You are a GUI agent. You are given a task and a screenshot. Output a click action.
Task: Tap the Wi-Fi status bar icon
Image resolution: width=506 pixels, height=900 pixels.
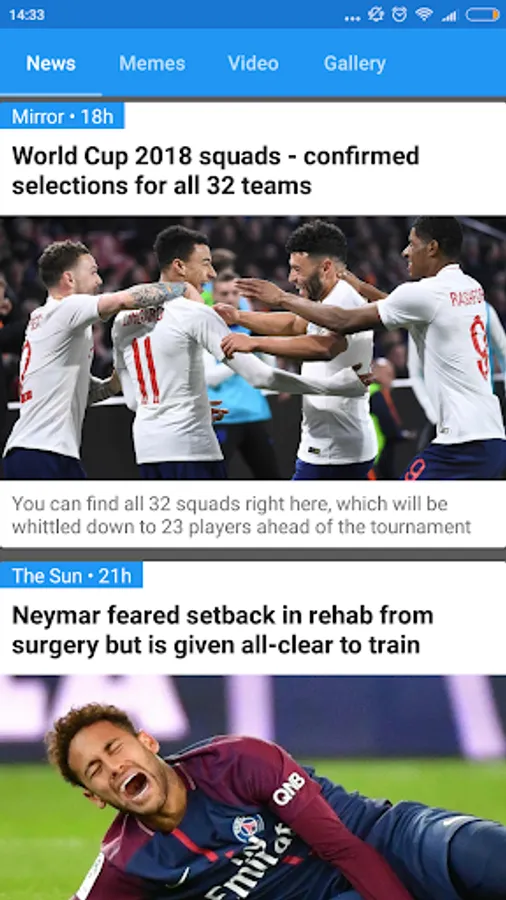[424, 14]
